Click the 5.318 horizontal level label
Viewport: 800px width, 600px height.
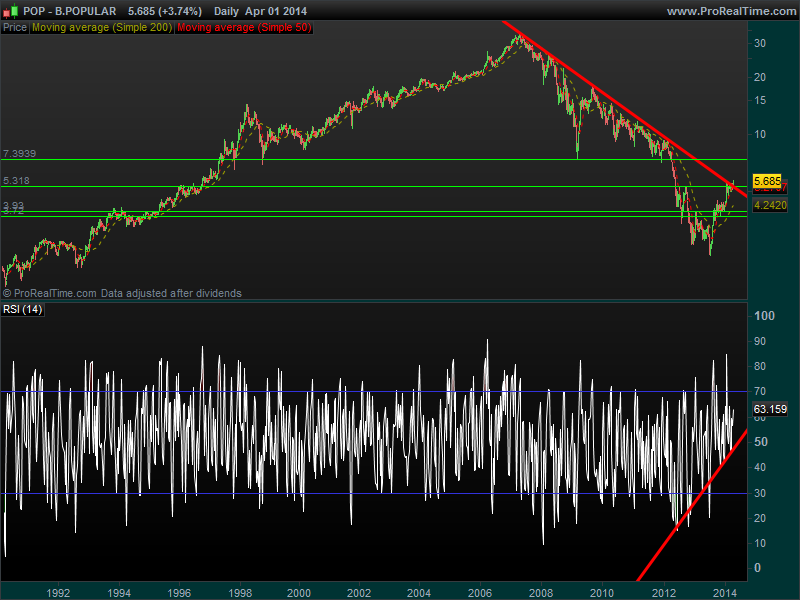pyautogui.click(x=16, y=181)
